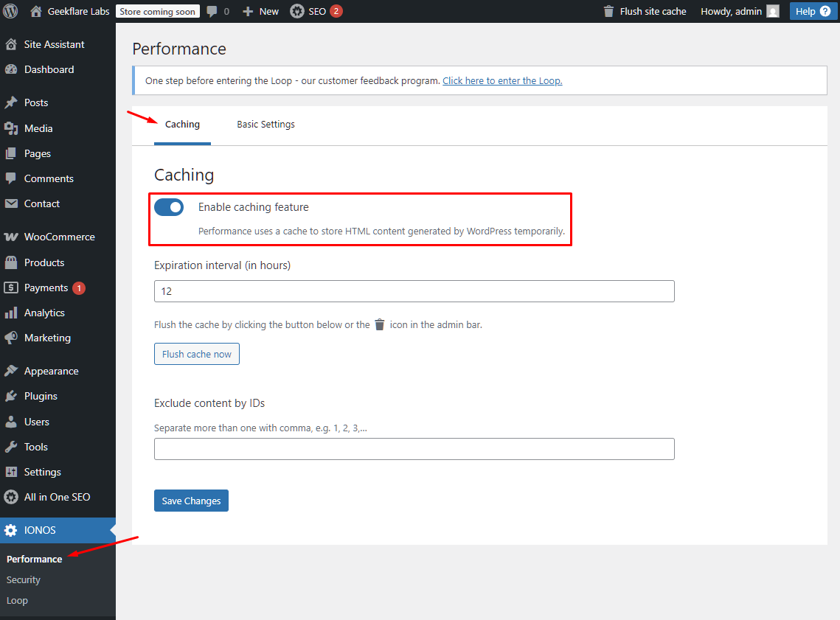This screenshot has width=840, height=620.
Task: Disable the Enable caching feature toggle
Action: [x=169, y=207]
